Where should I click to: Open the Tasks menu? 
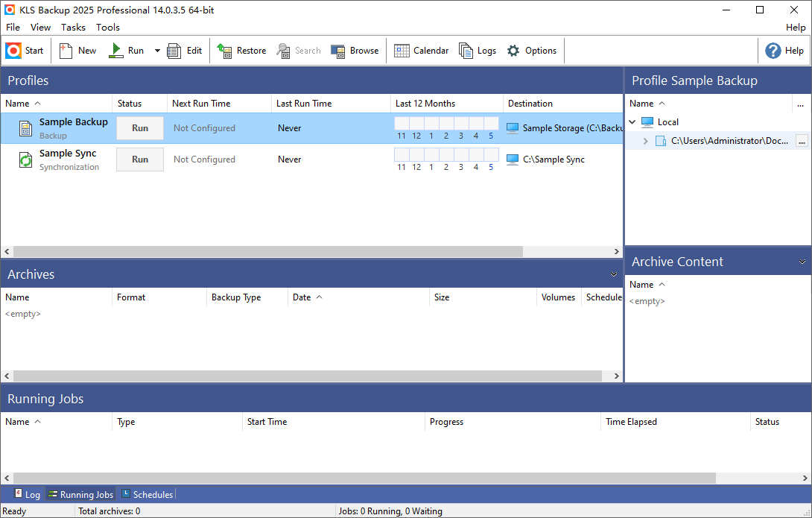tap(73, 28)
